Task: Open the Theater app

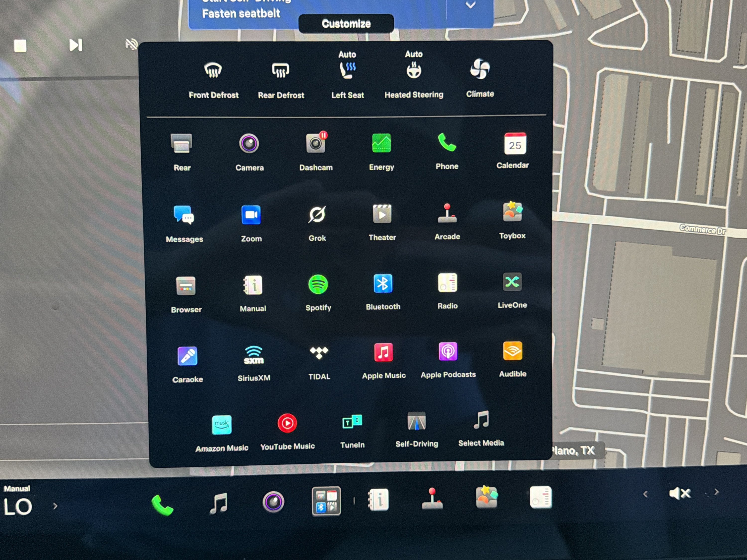Action: (x=382, y=214)
